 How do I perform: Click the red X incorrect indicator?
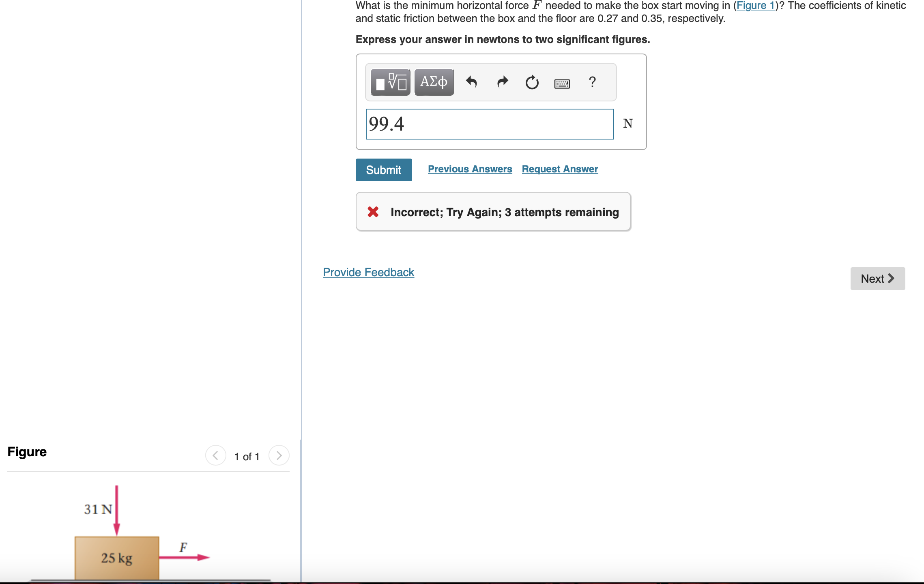coord(373,212)
